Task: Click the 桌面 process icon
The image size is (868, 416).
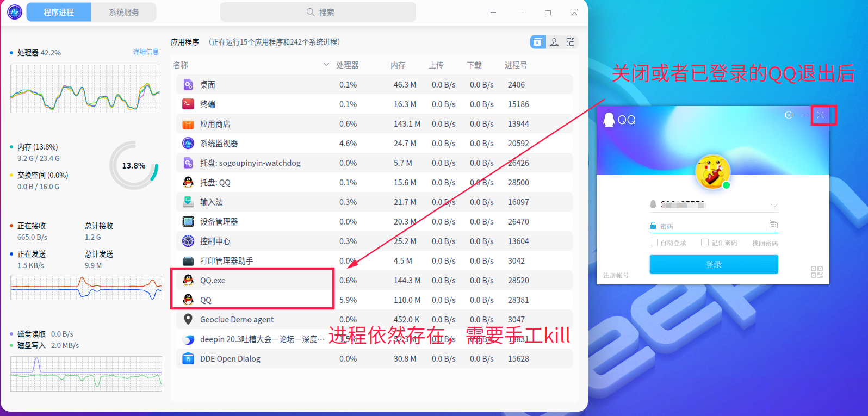Action: [188, 85]
